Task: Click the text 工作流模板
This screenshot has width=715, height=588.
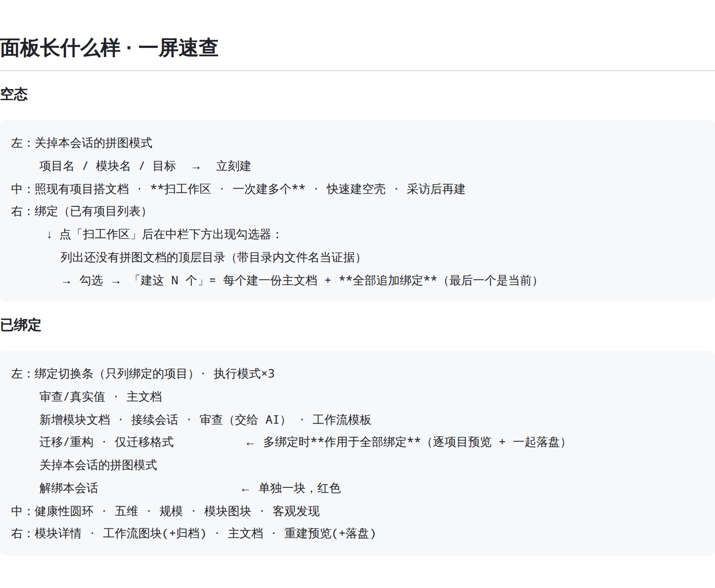Action: [342, 420]
